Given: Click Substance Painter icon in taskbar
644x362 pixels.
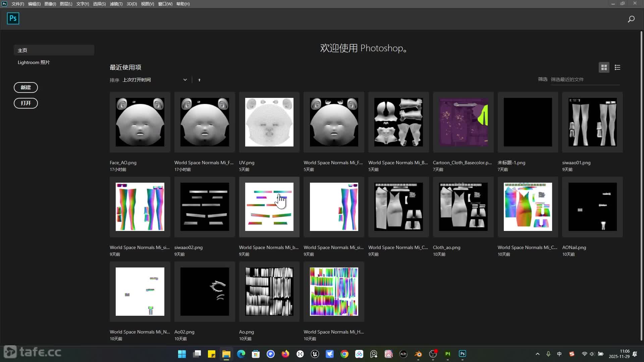Looking at the screenshot, I should click(x=447, y=354).
